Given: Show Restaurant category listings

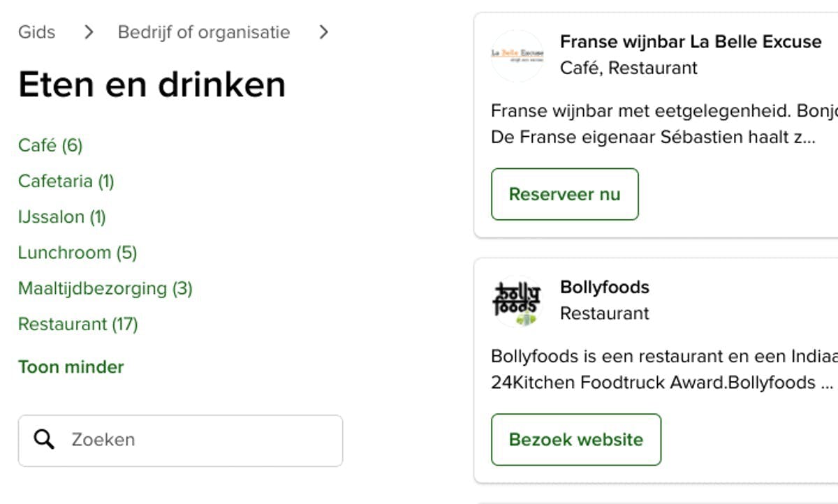Looking at the screenshot, I should [x=78, y=325].
